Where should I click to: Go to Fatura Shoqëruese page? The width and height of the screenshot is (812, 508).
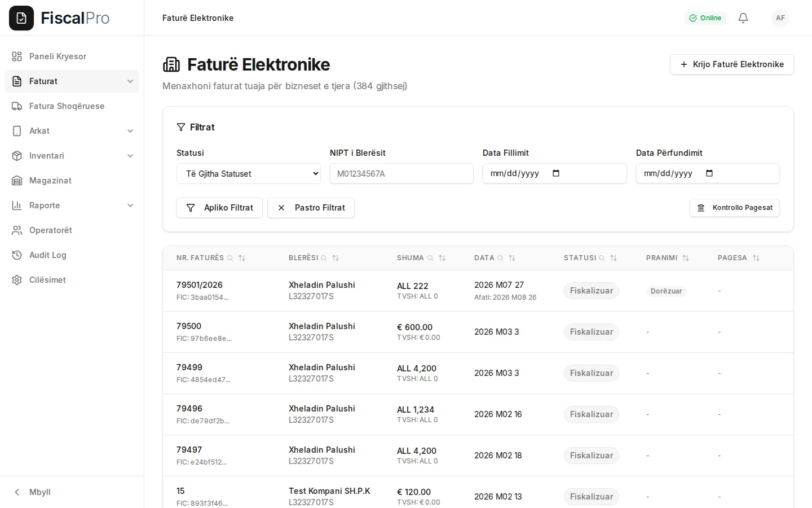pos(72,106)
